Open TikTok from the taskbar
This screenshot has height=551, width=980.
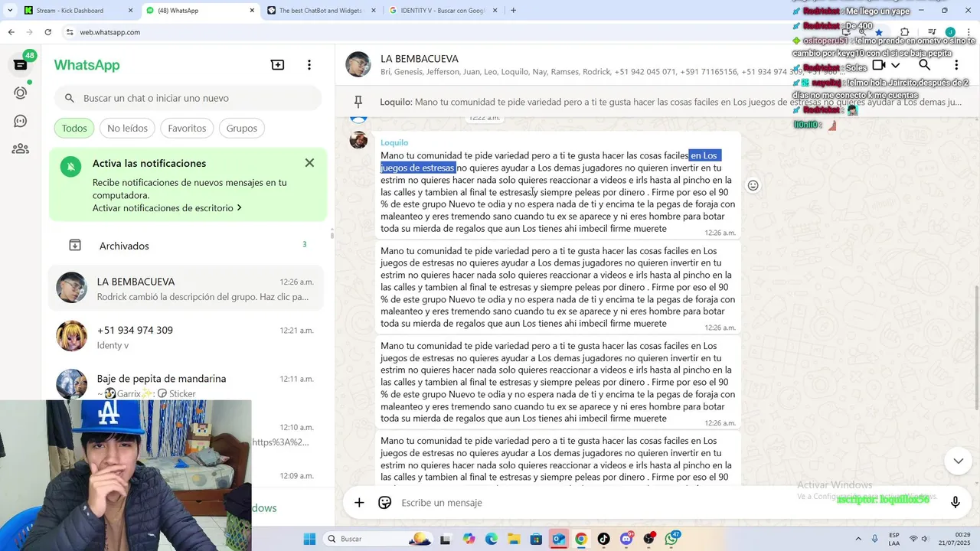pos(603,539)
